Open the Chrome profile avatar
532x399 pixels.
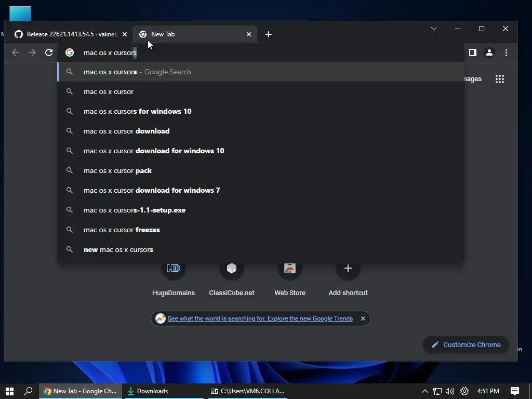click(x=489, y=52)
